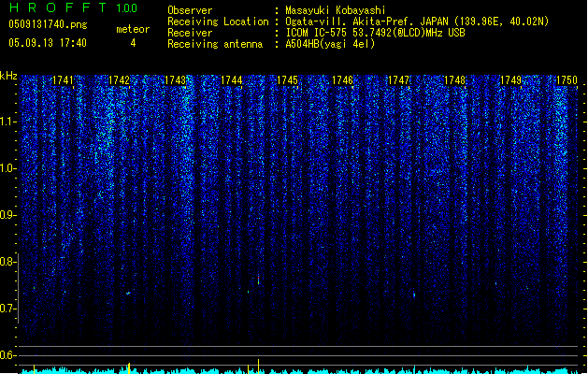Click the 1749 time marker
The width and height of the screenshot is (588, 374).
[x=510, y=80]
